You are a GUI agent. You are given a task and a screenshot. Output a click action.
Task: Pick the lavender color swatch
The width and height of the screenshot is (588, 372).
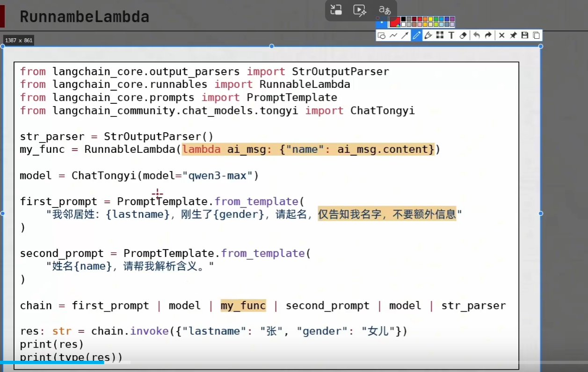tap(452, 24)
